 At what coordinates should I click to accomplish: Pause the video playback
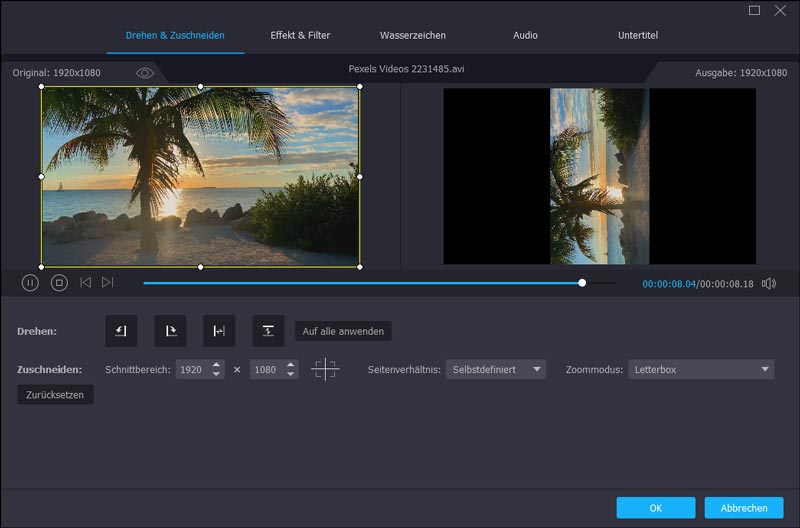pyautogui.click(x=30, y=283)
